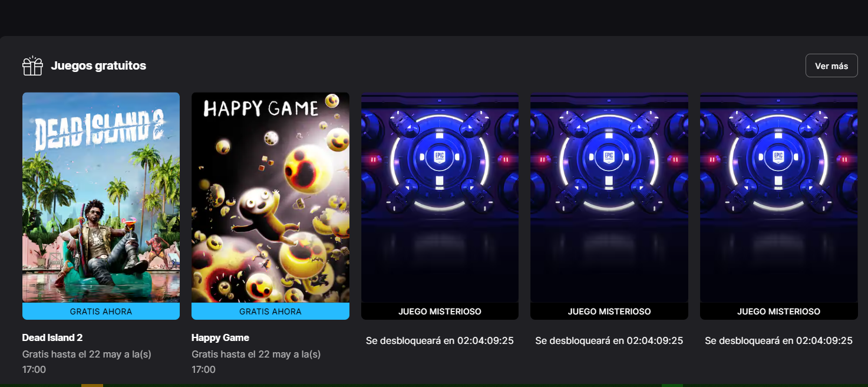The height and width of the screenshot is (387, 868).
Task: Click free-until date text under Dead Island 2
Action: point(87,362)
